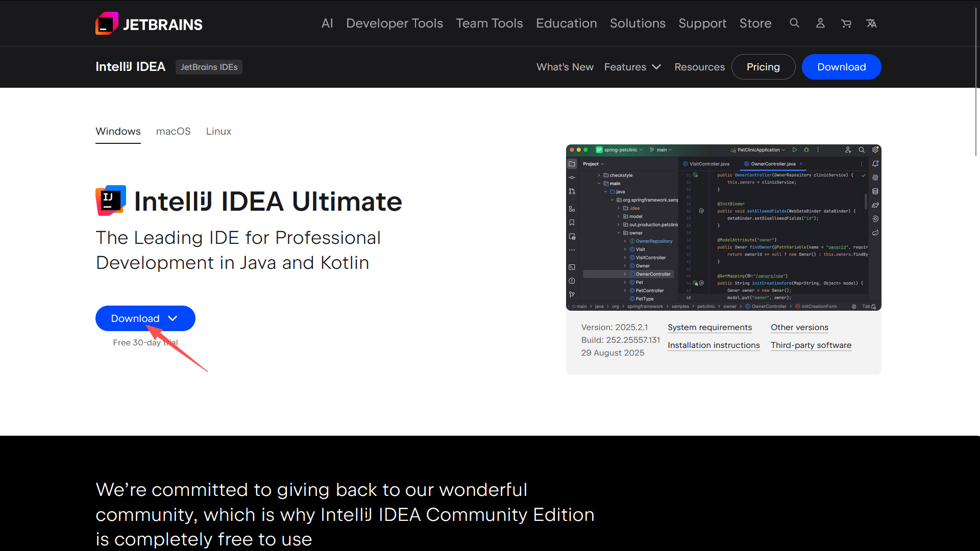Click the bookmarks icon in IDE screenshot
Image resolution: width=980 pixels, height=551 pixels.
(x=572, y=222)
